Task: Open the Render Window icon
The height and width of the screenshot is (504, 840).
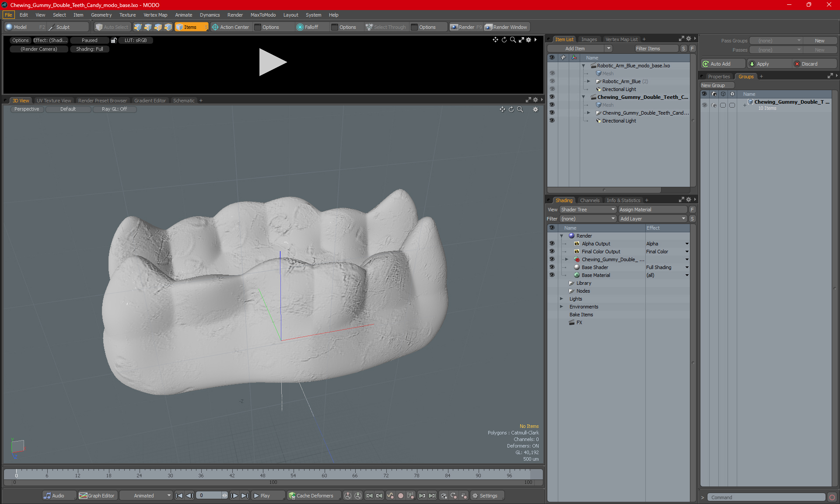Action: [489, 27]
